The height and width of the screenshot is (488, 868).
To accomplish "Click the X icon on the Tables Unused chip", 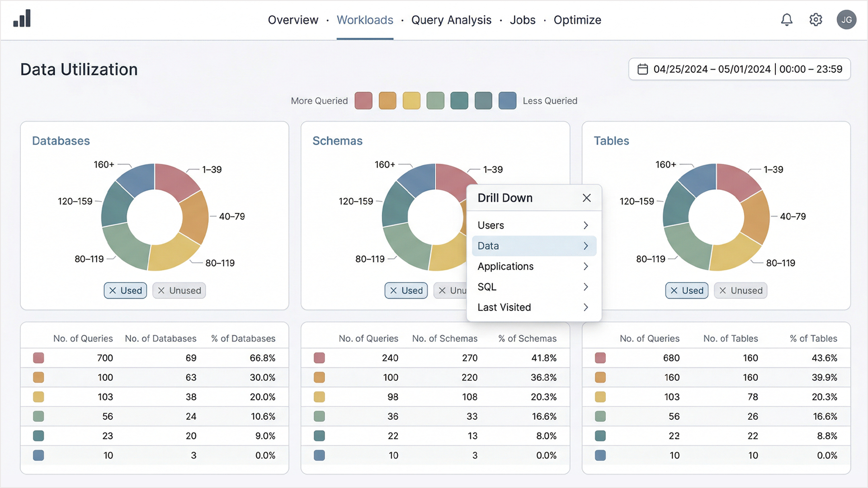I will pos(722,291).
